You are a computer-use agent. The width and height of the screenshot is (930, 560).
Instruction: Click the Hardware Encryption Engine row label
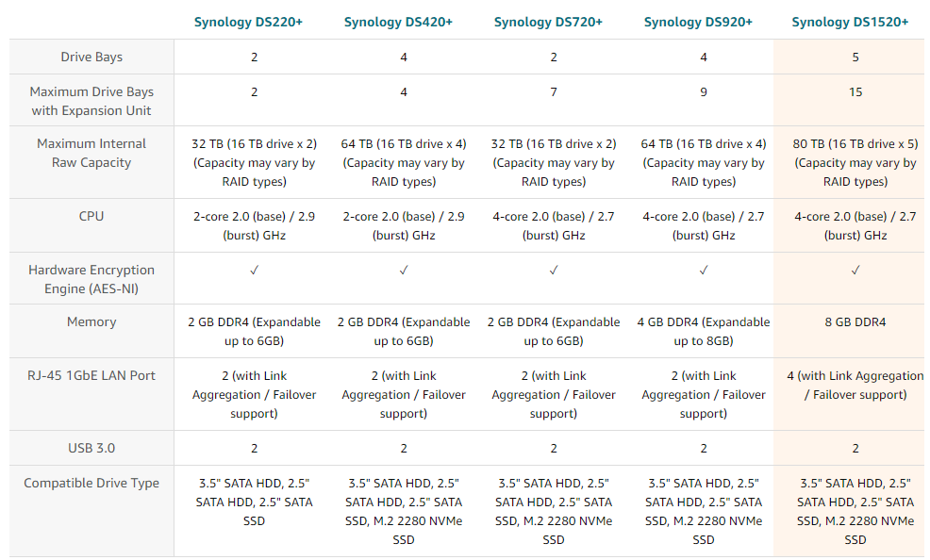click(91, 279)
